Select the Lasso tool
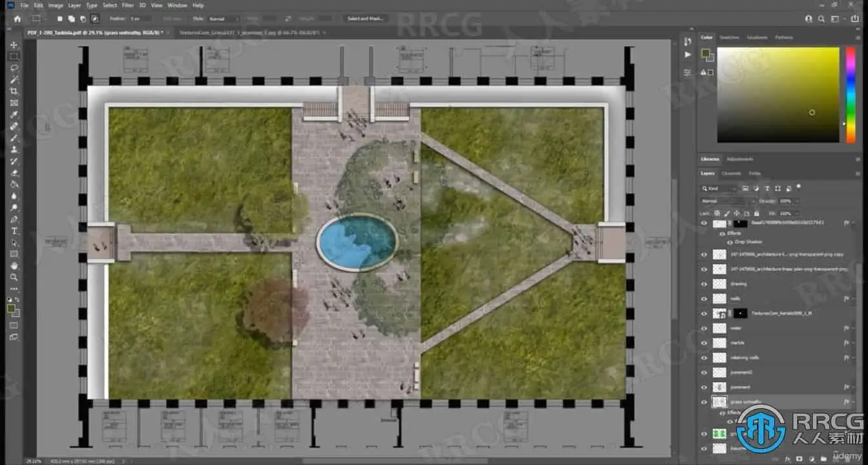The image size is (868, 465). 14,68
